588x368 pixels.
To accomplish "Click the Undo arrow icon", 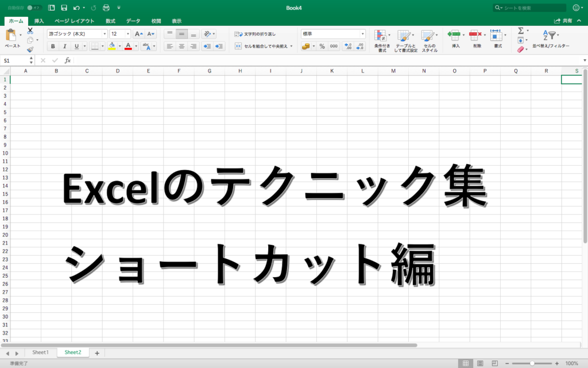I will (x=76, y=8).
